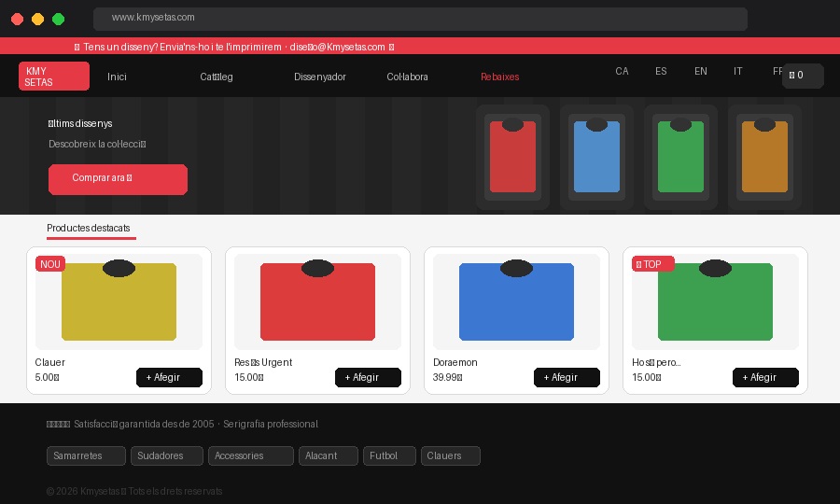840x504 pixels.
Task: Select the Accessories footer tag
Action: (x=251, y=455)
